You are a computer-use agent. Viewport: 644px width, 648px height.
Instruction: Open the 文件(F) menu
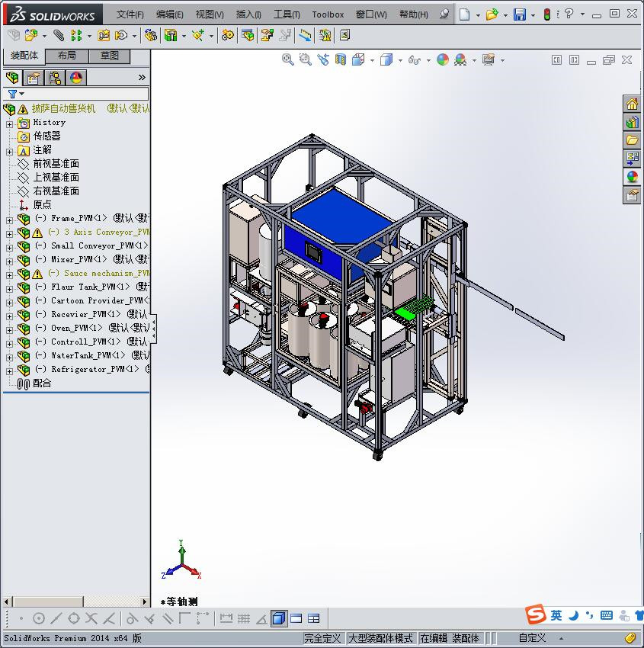pos(130,14)
